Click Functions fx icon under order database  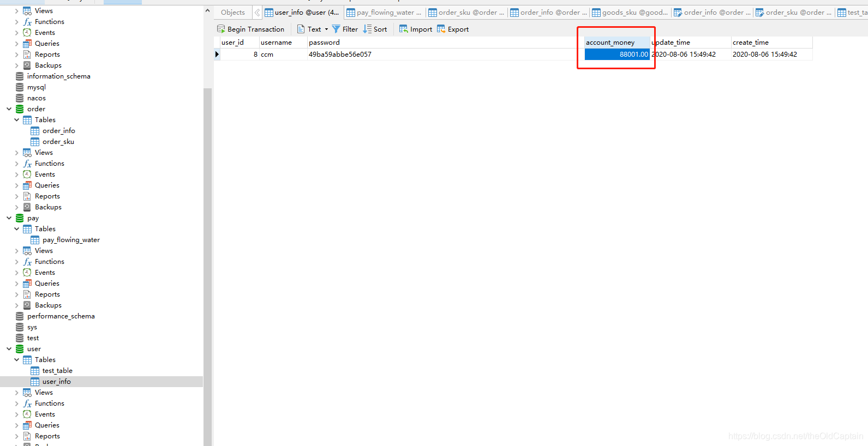pyautogui.click(x=27, y=164)
